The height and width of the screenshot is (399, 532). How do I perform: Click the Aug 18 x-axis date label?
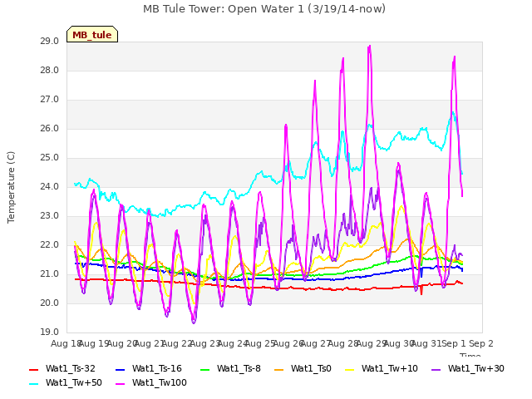[66, 344]
